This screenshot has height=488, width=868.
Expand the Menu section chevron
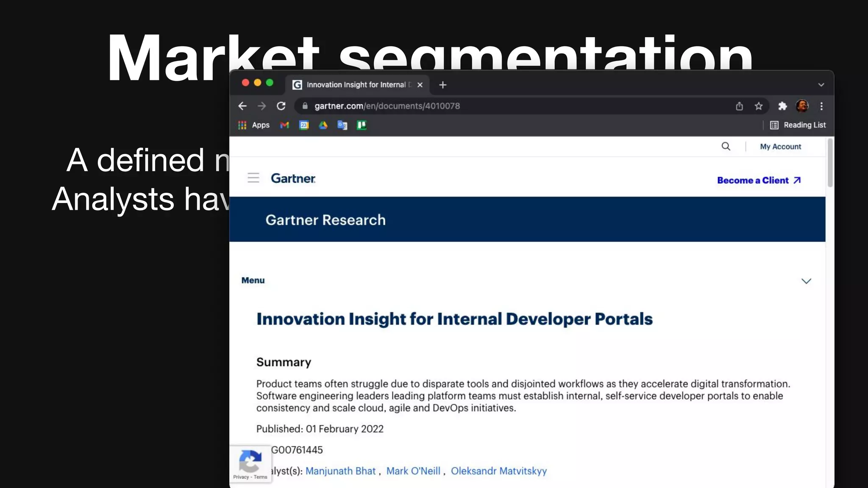coord(806,281)
